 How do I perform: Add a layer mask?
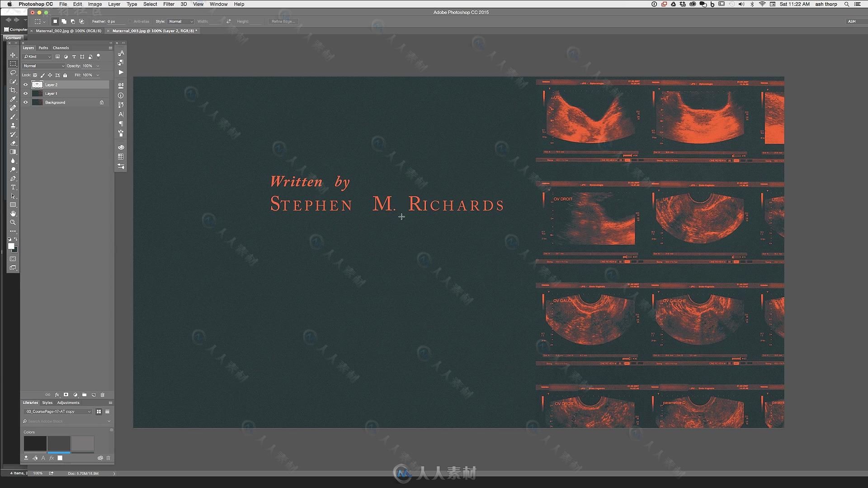click(66, 394)
